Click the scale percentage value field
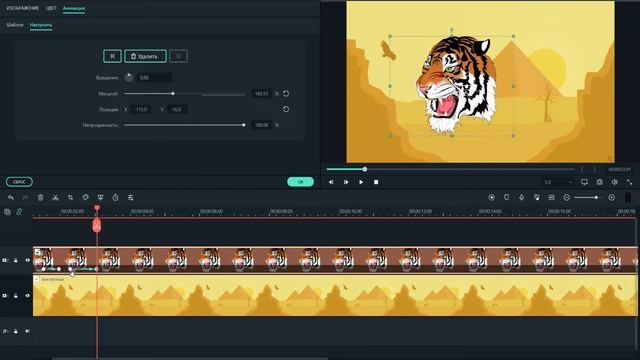This screenshot has width=640, height=360. [262, 93]
